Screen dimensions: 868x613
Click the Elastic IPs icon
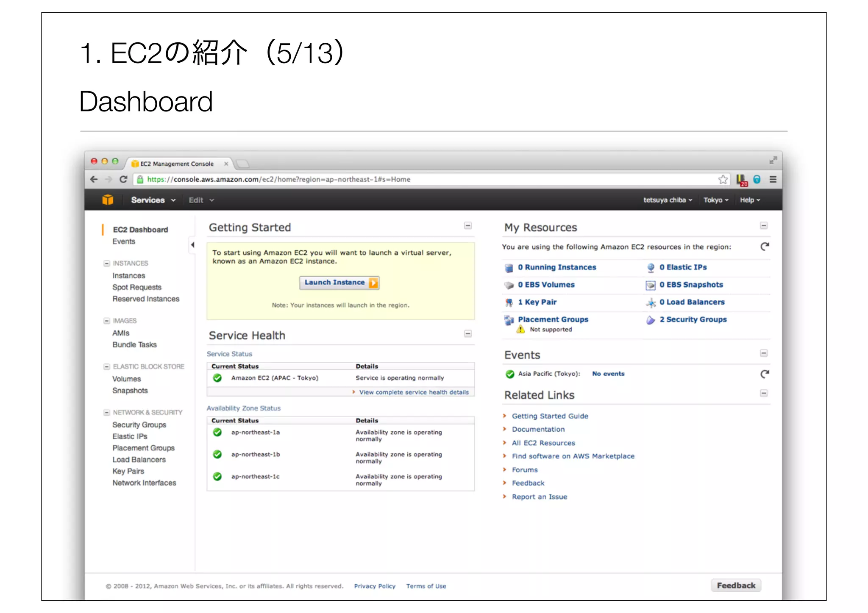click(x=651, y=268)
